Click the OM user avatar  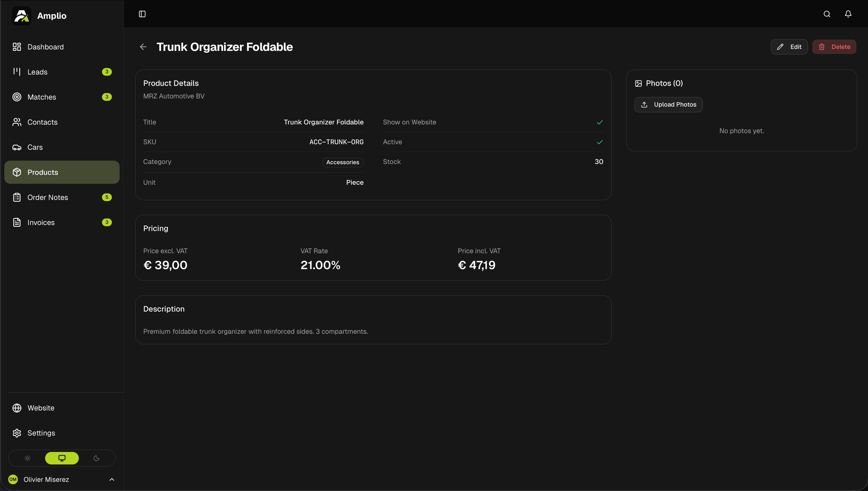(13, 479)
